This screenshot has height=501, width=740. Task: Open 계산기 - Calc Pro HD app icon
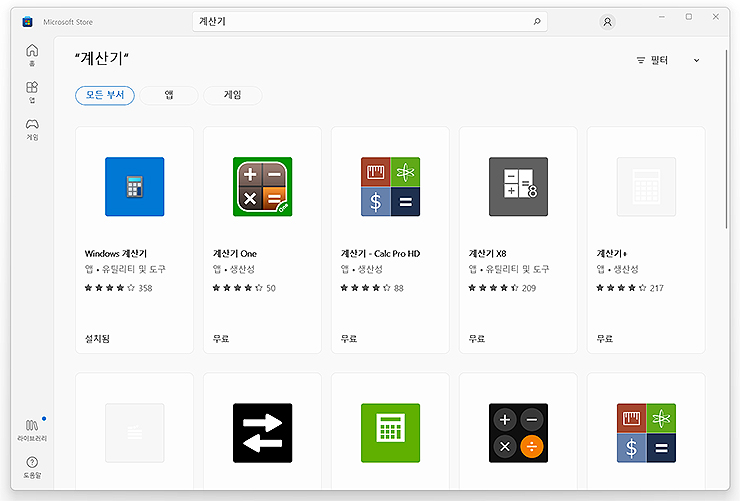(x=390, y=187)
